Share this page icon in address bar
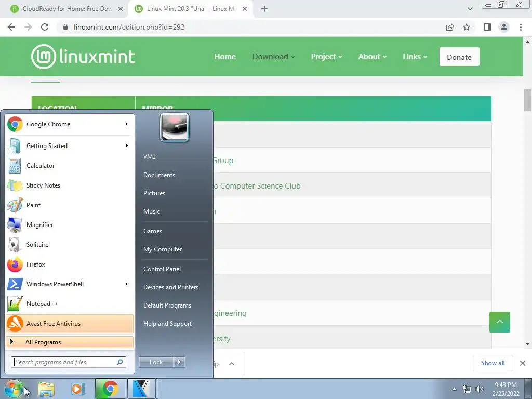Image resolution: width=532 pixels, height=399 pixels. coord(450,27)
